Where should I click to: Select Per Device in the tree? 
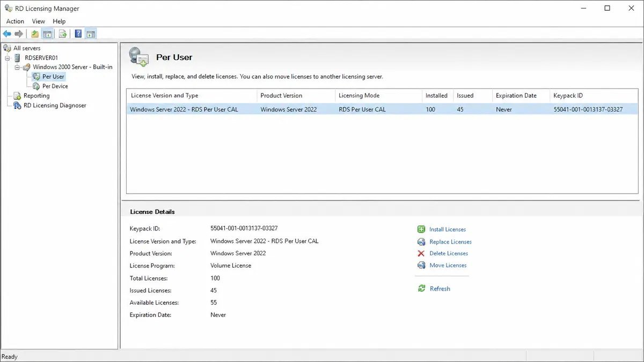pos(55,86)
